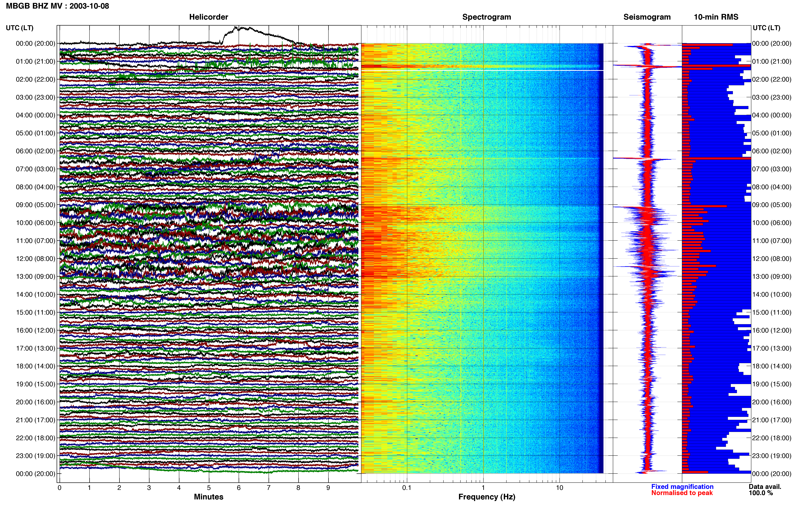Image resolution: width=812 pixels, height=508 pixels.
Task: Click the left UTC (LT) axis label
Action: click(x=19, y=28)
